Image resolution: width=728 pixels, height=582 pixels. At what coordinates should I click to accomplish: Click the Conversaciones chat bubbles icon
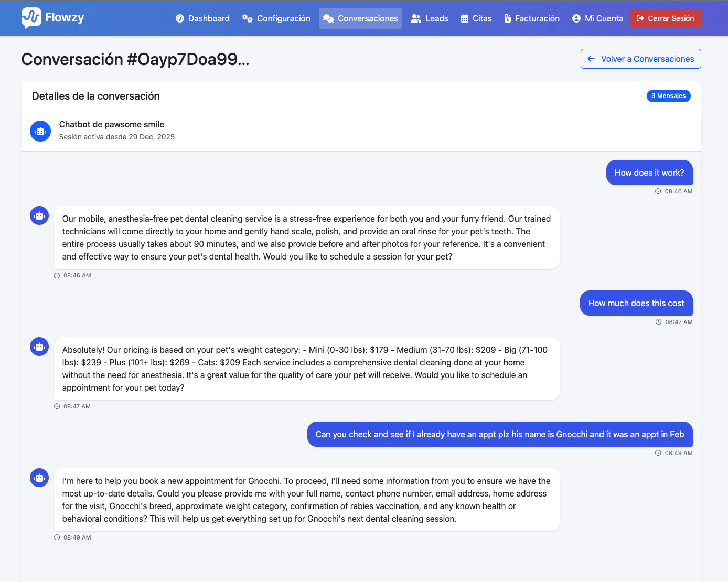[329, 18]
